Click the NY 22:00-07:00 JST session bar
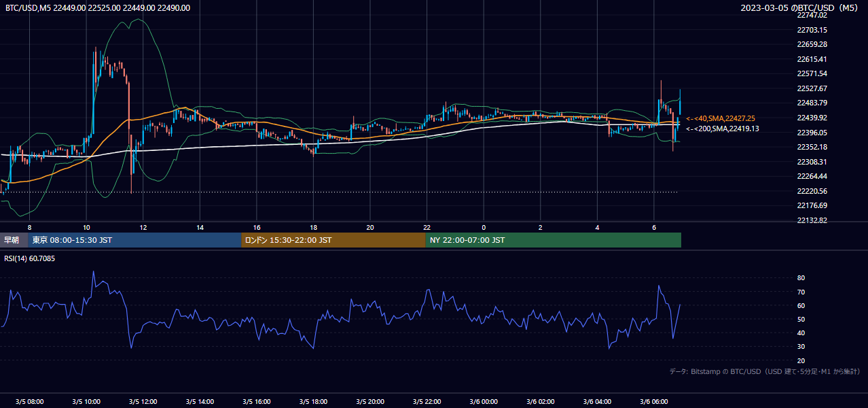The height and width of the screenshot is (408, 868). 554,240
